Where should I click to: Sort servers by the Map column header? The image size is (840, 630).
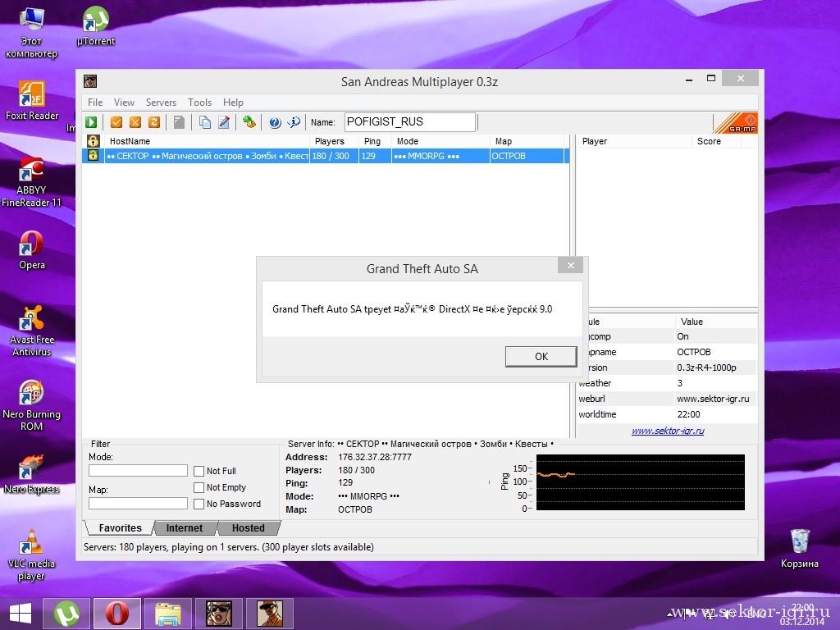527,141
